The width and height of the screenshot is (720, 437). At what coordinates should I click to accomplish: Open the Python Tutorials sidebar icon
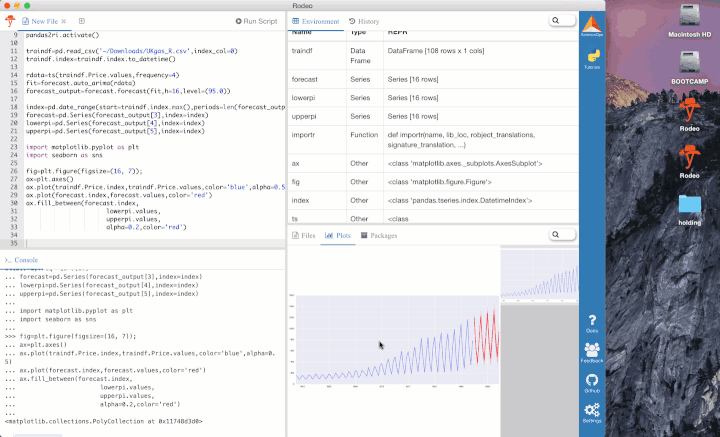point(592,59)
